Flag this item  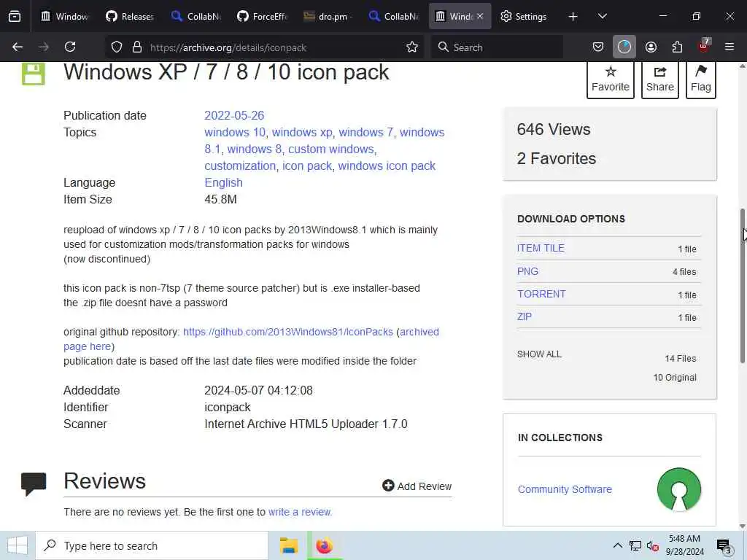(701, 79)
